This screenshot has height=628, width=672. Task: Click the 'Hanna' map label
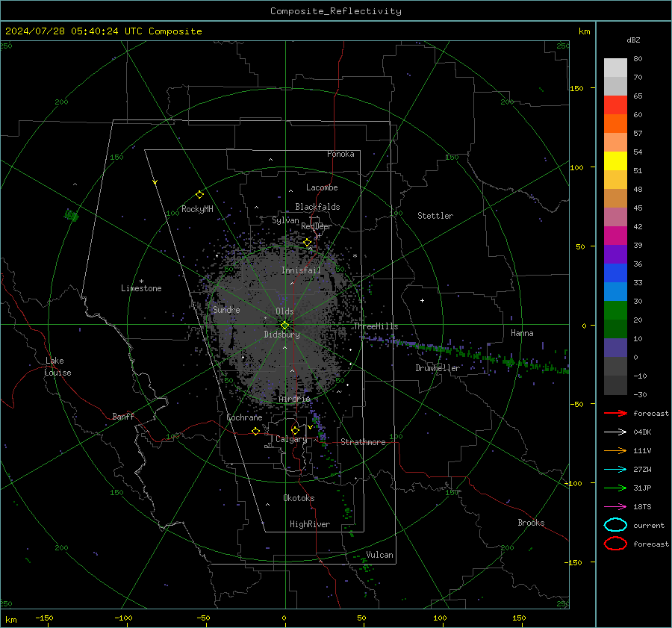pyautogui.click(x=522, y=333)
